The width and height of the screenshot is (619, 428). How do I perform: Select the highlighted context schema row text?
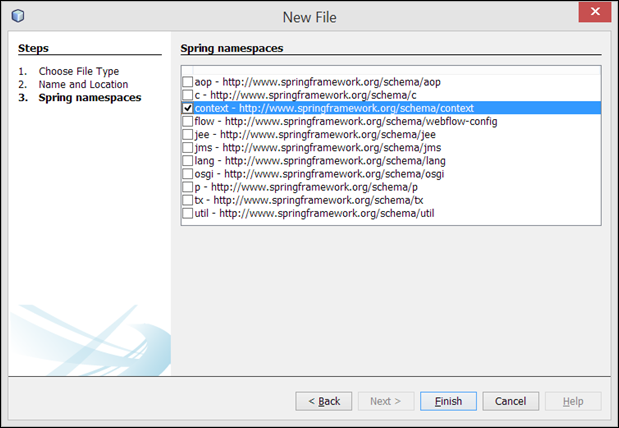point(334,108)
